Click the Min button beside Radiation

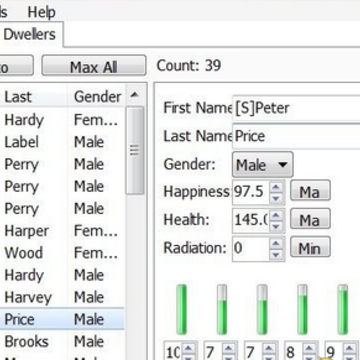(310, 248)
